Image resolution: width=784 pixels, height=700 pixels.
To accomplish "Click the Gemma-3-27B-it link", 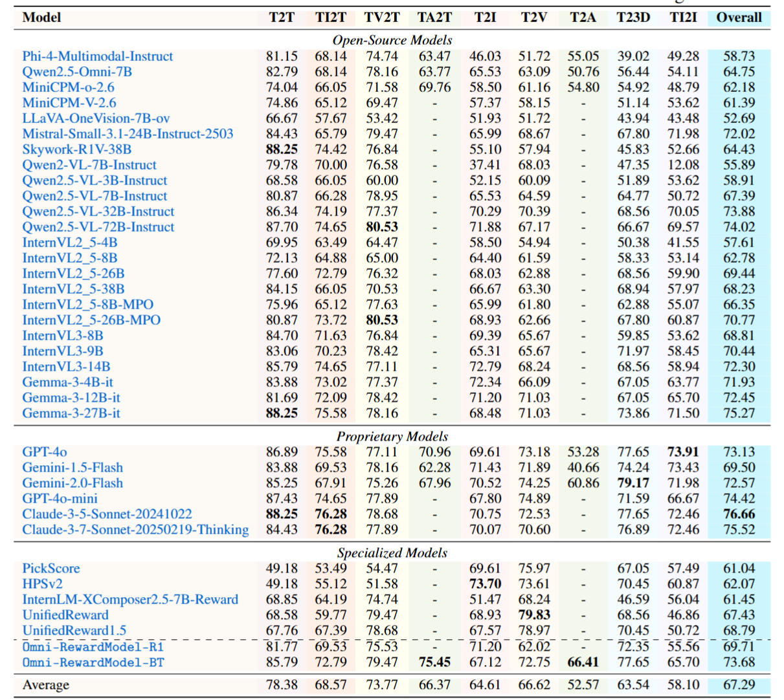I will pos(71,413).
